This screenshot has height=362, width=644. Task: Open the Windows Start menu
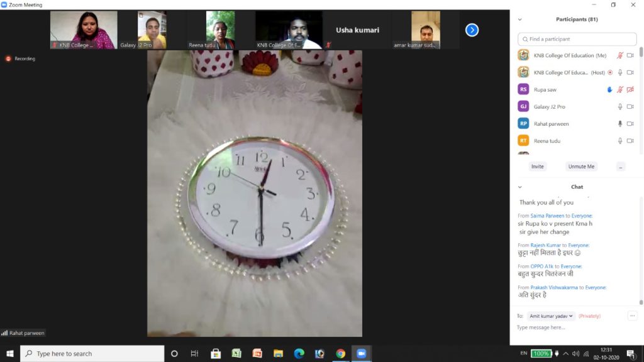tap(10, 353)
